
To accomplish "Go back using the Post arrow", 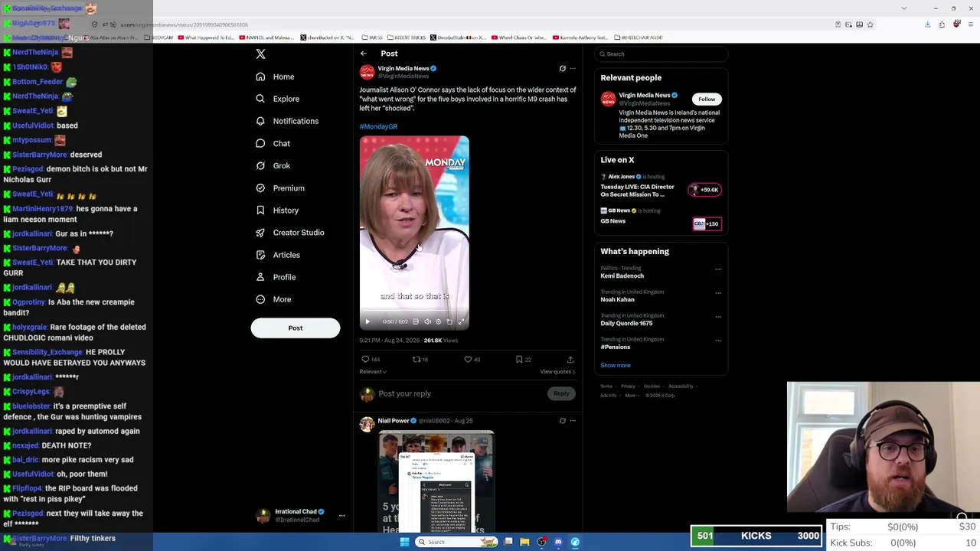I will (x=364, y=54).
